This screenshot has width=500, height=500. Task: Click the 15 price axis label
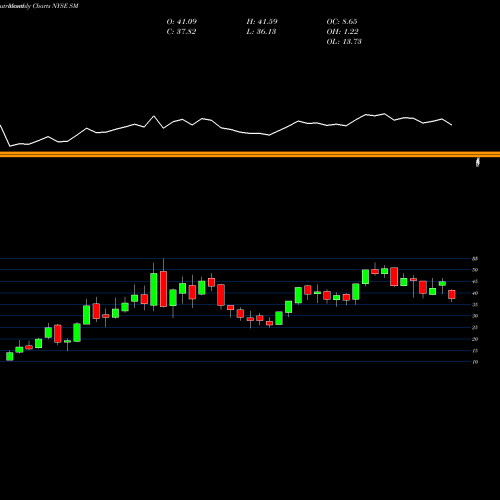[x=475, y=351]
